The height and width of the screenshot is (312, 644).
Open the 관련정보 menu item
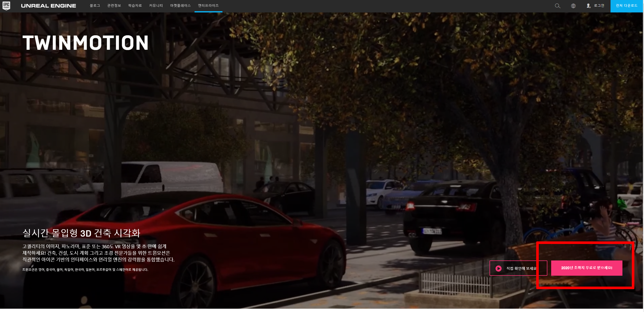pyautogui.click(x=114, y=6)
